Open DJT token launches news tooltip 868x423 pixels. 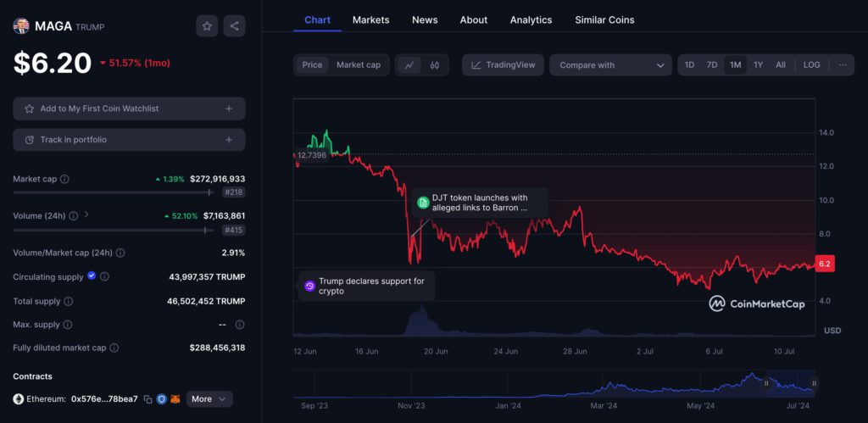pos(480,203)
